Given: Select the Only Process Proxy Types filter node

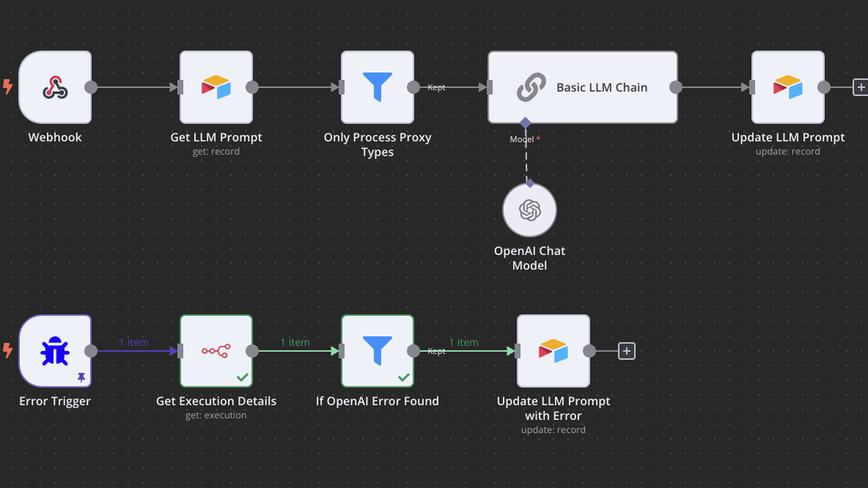Looking at the screenshot, I should pos(377,87).
